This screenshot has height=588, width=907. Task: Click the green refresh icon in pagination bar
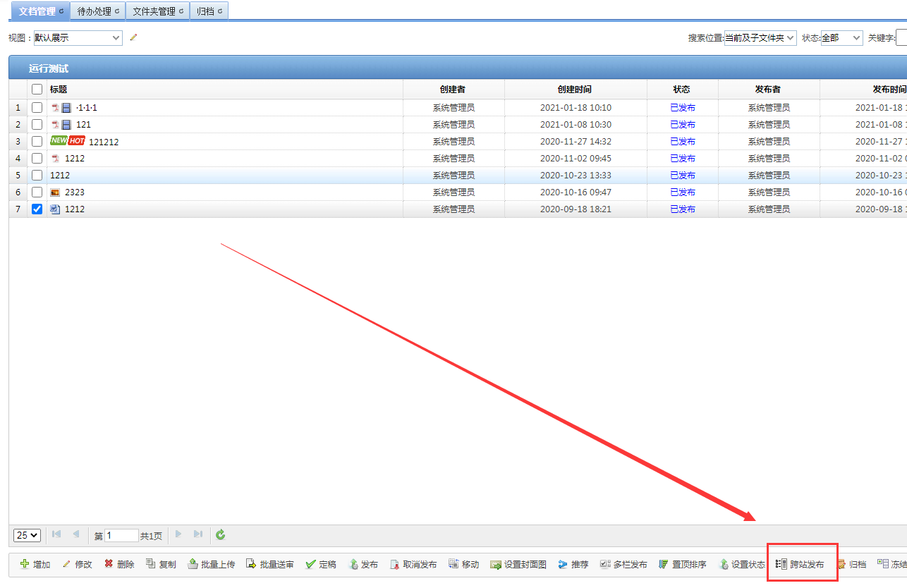coord(221,535)
